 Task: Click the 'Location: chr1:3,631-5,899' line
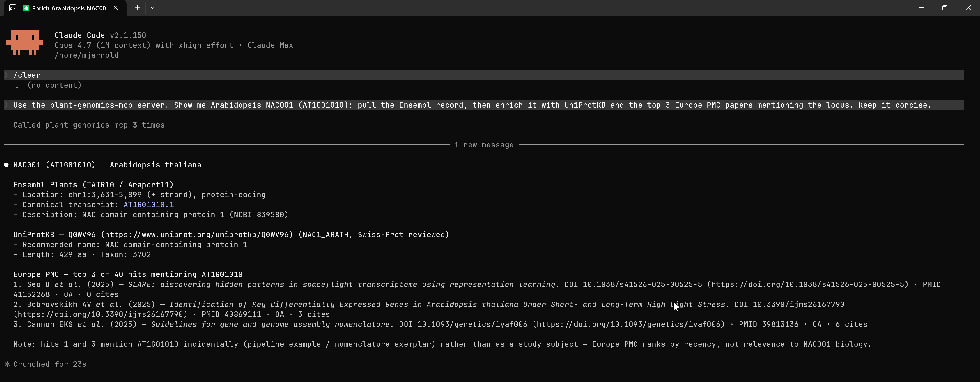(140, 195)
